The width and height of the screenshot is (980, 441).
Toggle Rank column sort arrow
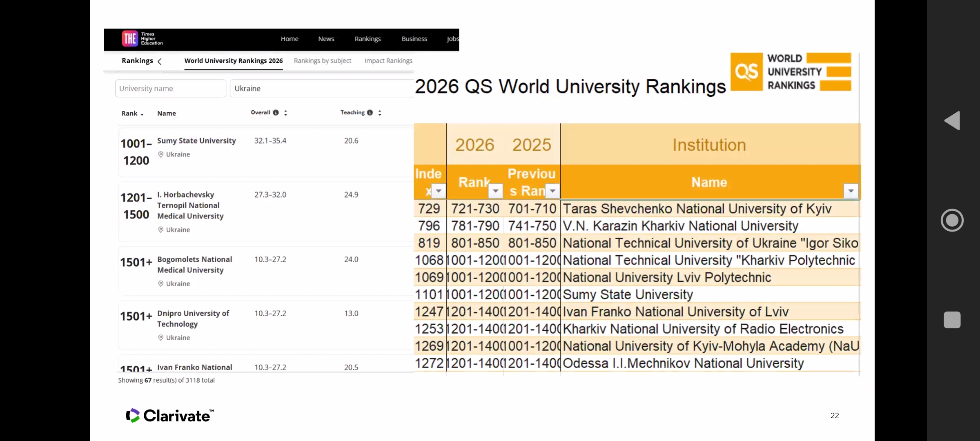click(142, 114)
